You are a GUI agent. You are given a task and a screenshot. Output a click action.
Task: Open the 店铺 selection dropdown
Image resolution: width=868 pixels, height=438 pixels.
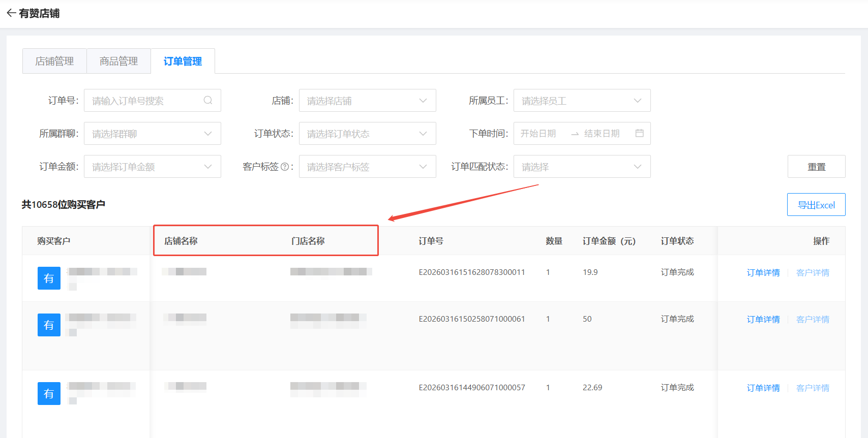pyautogui.click(x=367, y=101)
